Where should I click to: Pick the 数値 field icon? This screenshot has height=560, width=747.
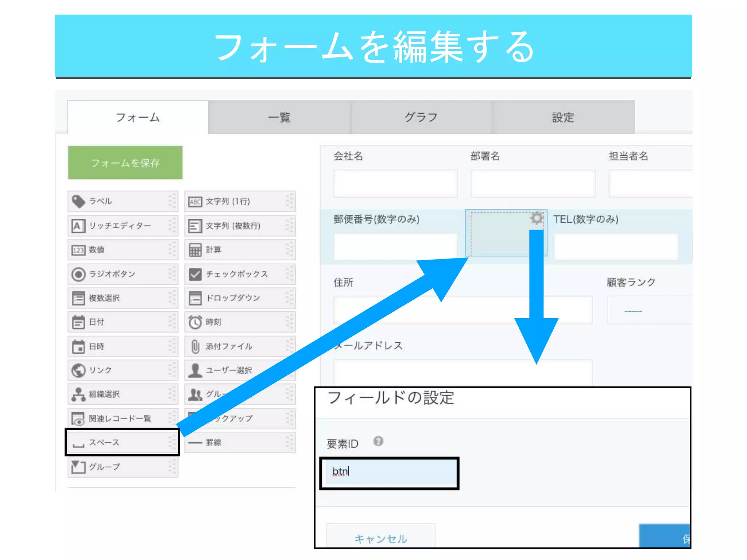click(78, 250)
